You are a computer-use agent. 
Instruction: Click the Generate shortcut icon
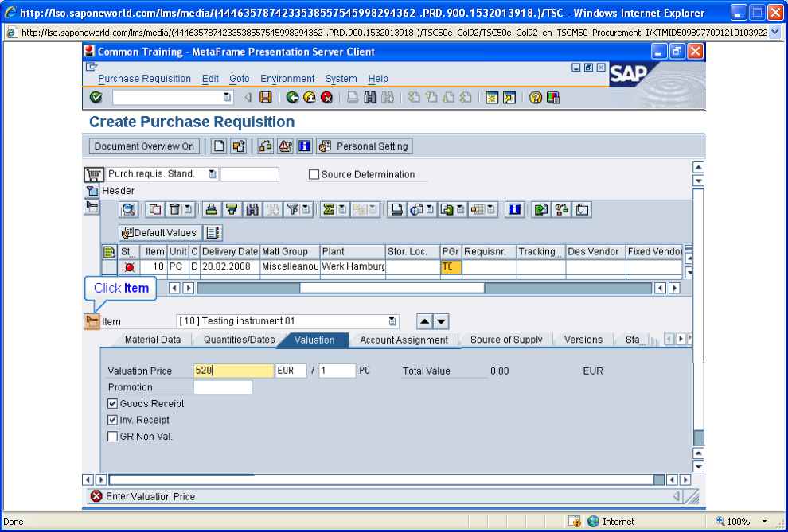coord(509,97)
